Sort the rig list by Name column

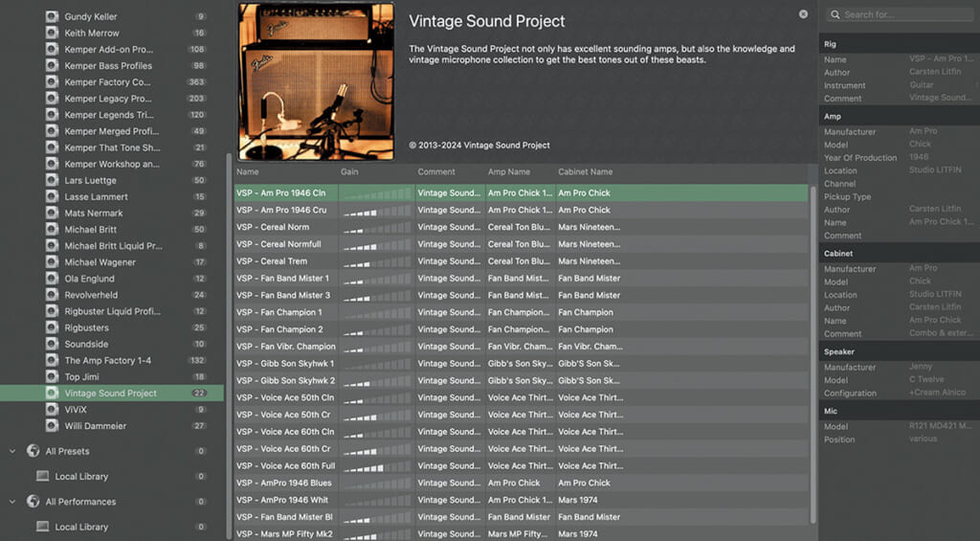point(248,172)
